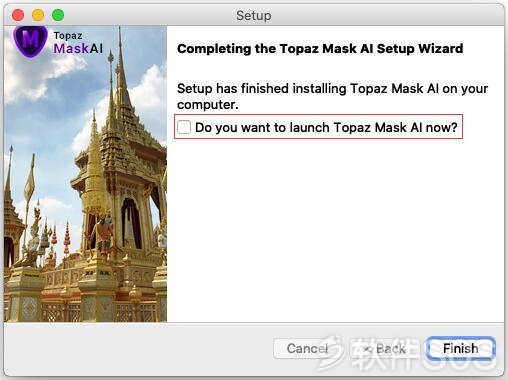
Task: Click the Cancel button
Action: 307,349
